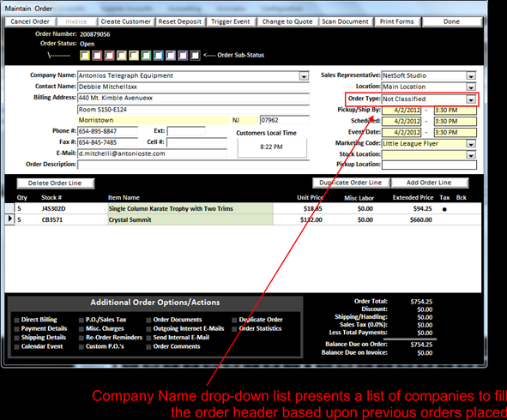Convert the order via Change to Quote

click(287, 21)
